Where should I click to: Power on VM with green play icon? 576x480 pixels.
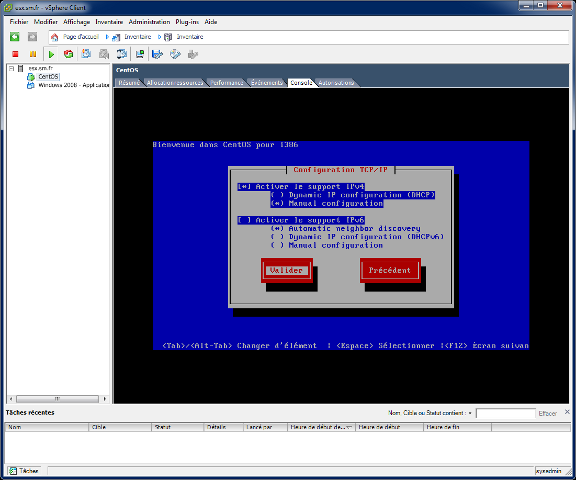click(x=51, y=54)
